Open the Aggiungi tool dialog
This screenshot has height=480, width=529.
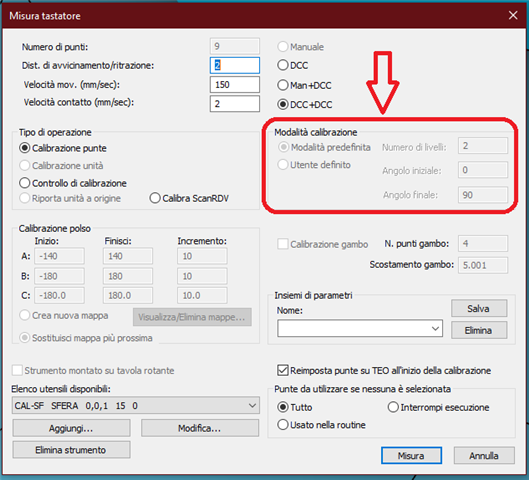click(x=71, y=428)
